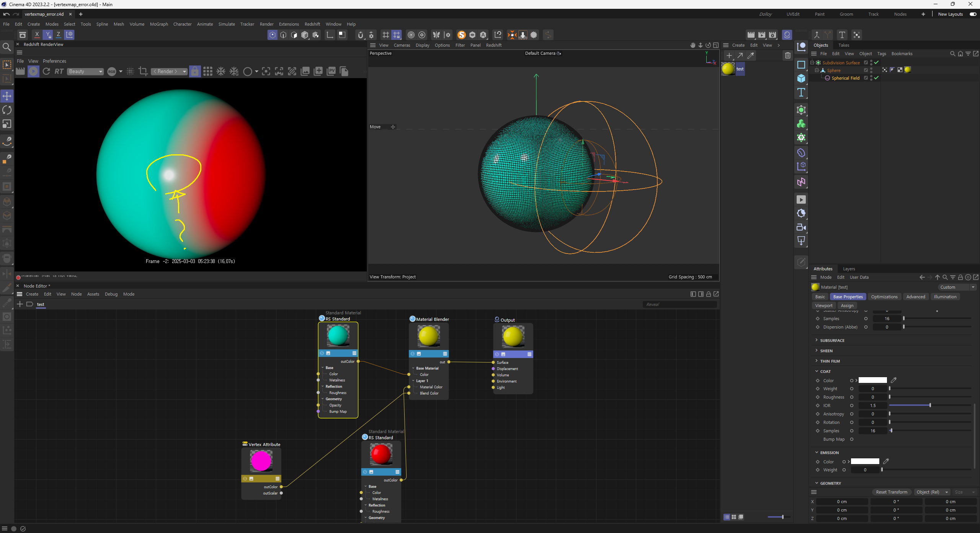The image size is (980, 533).
Task: Click the Emission Color white swatch
Action: [x=865, y=461]
